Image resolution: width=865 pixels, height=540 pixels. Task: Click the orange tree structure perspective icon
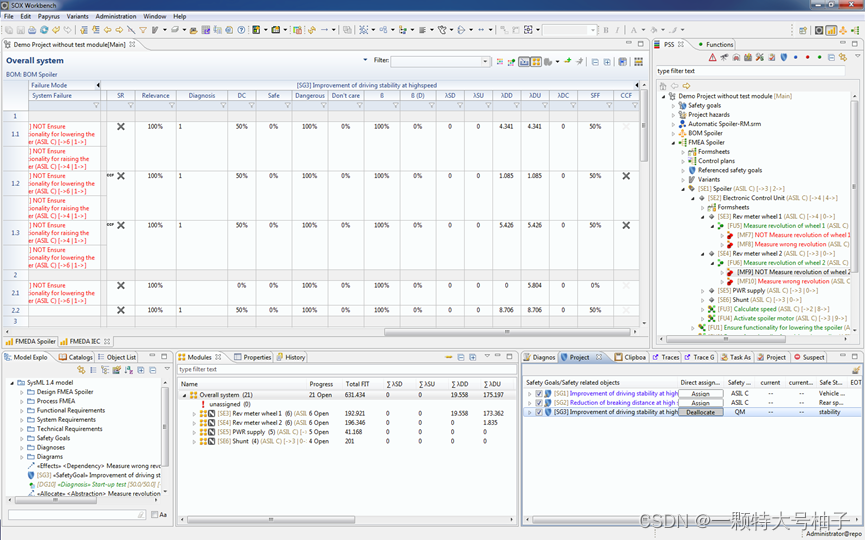pyautogui.click(x=843, y=30)
